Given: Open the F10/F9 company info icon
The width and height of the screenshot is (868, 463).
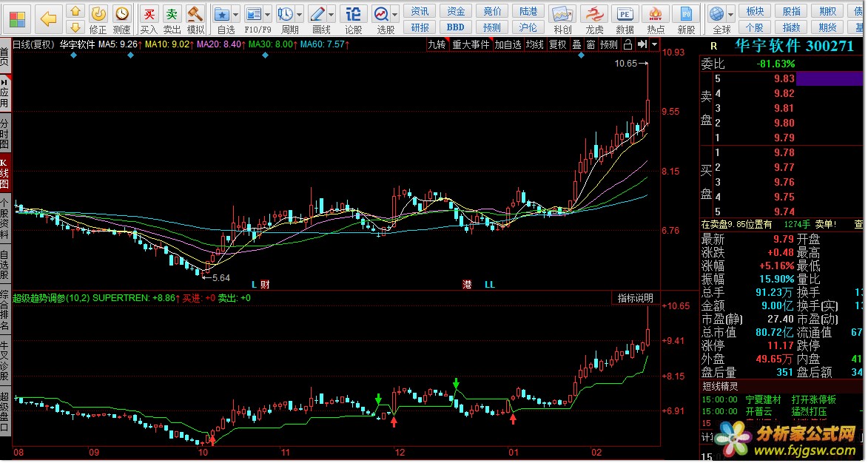Looking at the screenshot, I should click(254, 14).
